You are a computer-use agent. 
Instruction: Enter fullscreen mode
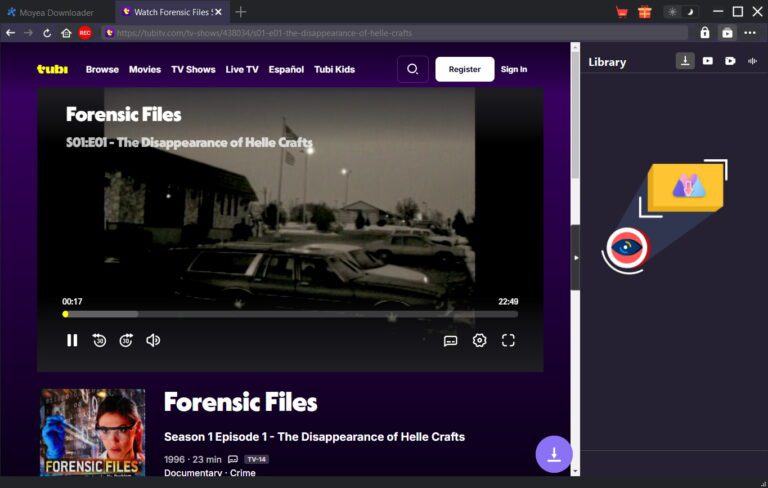click(x=508, y=340)
